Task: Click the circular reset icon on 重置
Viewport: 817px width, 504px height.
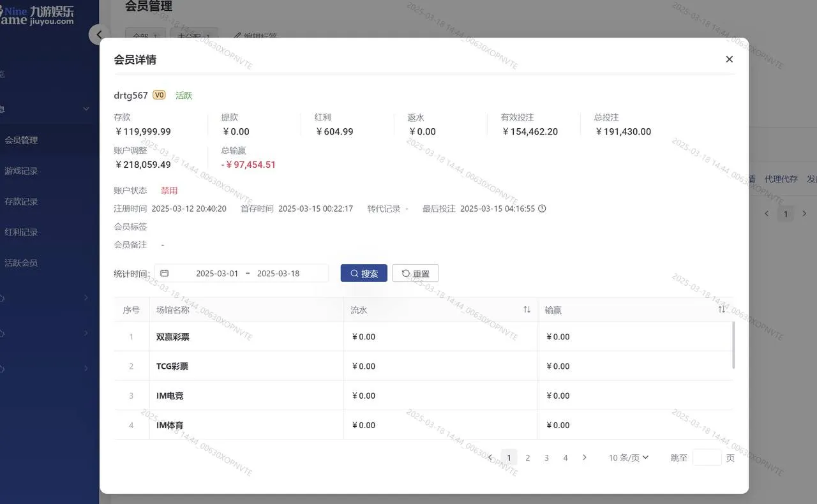Action: (403, 273)
